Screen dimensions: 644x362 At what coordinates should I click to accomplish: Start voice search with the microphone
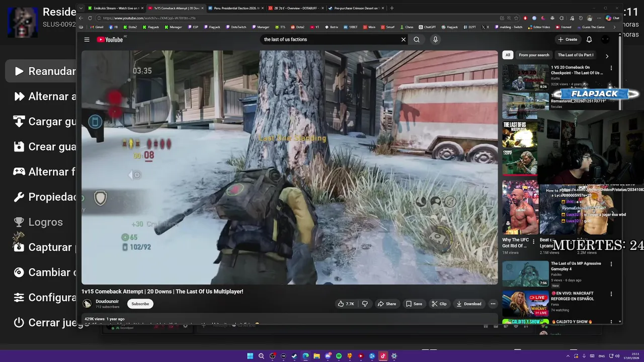click(435, 39)
